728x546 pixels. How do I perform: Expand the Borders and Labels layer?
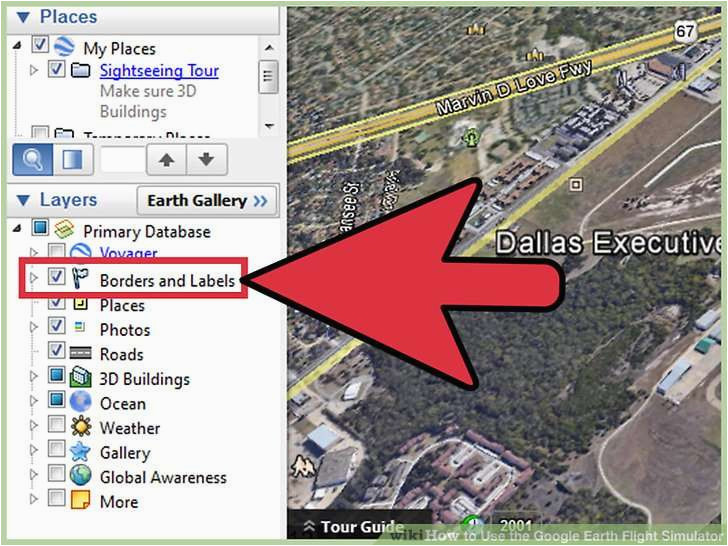click(34, 278)
